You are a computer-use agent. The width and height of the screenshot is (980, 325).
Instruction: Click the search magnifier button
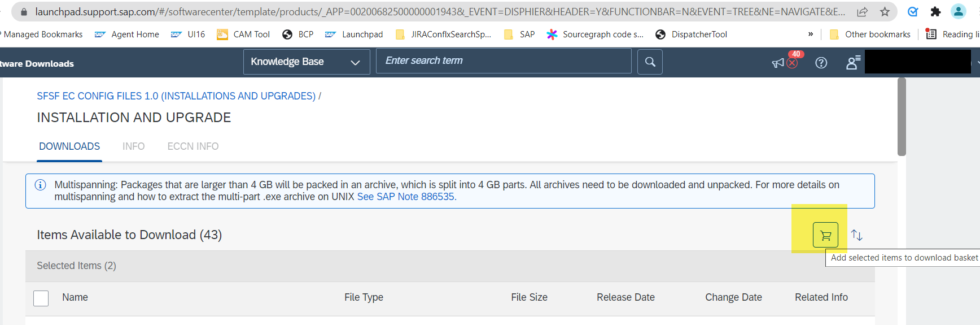[650, 62]
